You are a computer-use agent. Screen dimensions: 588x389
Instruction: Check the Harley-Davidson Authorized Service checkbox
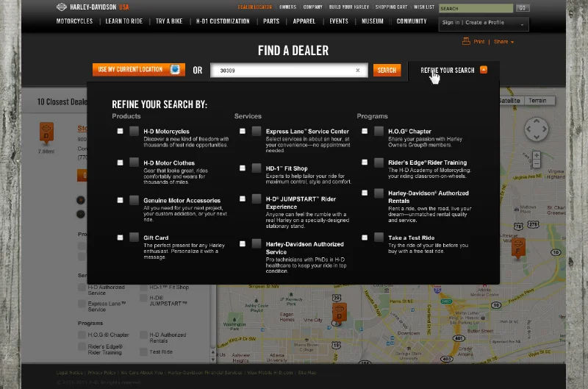[243, 244]
